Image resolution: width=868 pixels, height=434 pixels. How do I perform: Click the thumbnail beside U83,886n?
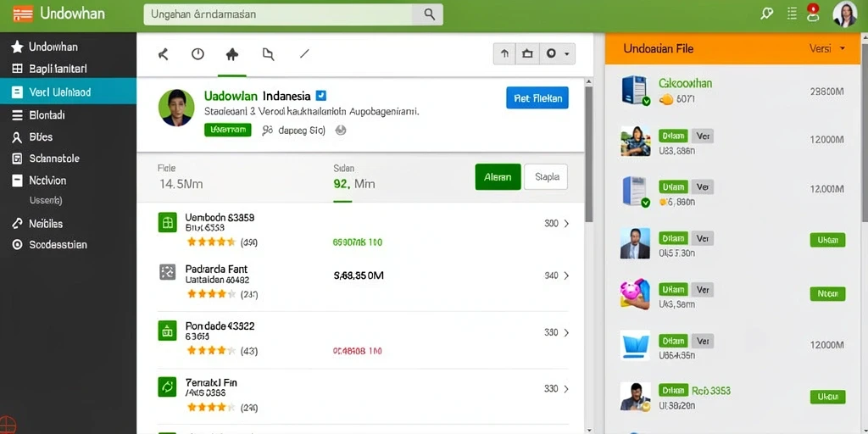click(x=634, y=141)
